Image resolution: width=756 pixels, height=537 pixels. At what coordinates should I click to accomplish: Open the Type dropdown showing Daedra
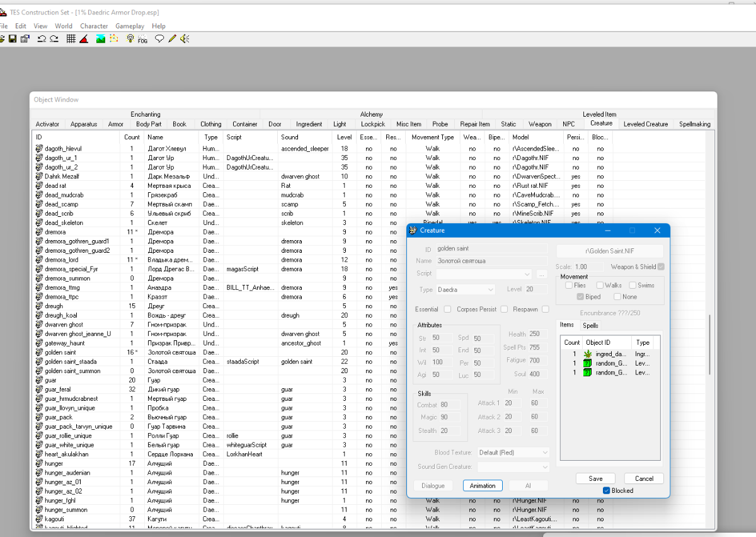coord(466,289)
